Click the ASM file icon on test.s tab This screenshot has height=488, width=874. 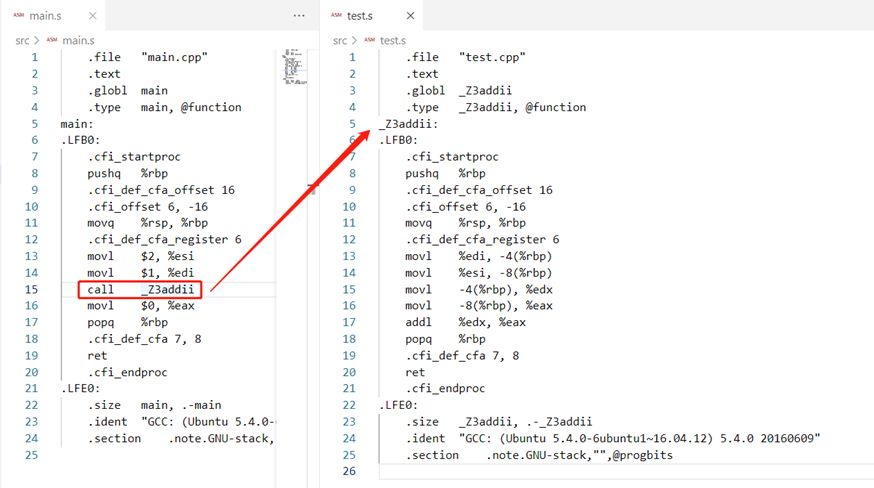(336, 15)
